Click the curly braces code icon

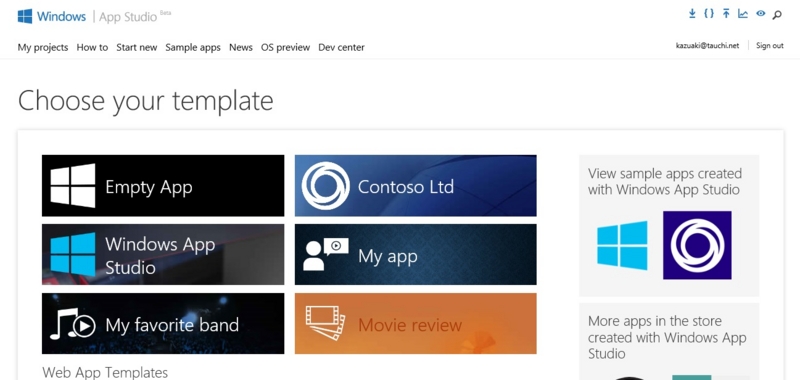tap(709, 14)
